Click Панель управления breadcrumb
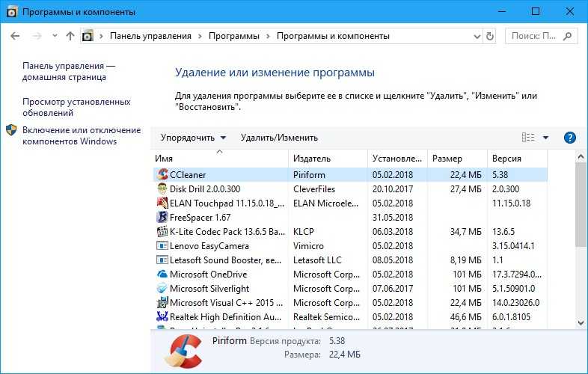The height and width of the screenshot is (374, 588). [150, 36]
